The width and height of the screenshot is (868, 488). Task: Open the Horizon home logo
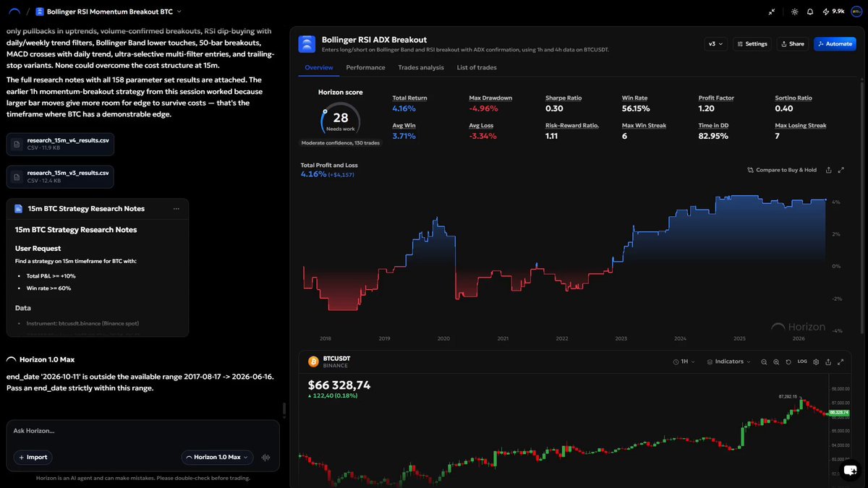(x=14, y=12)
